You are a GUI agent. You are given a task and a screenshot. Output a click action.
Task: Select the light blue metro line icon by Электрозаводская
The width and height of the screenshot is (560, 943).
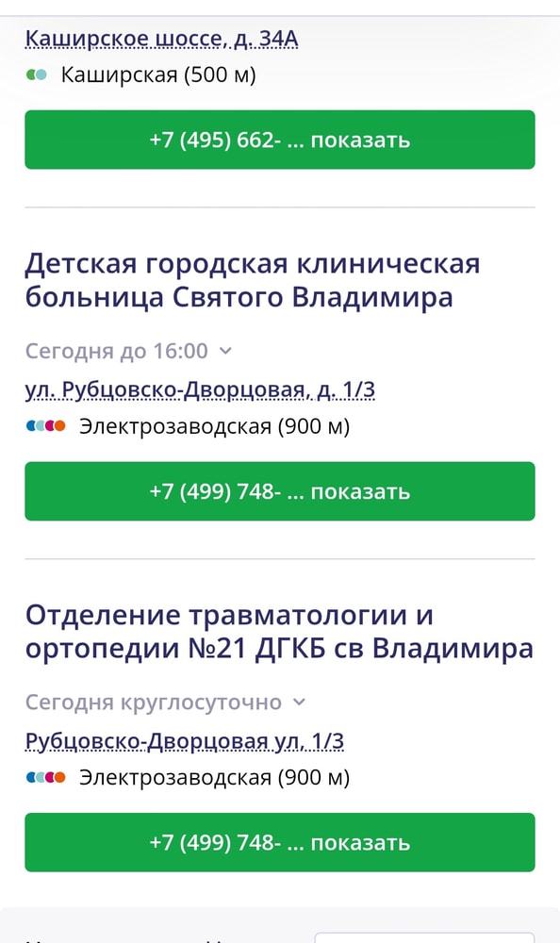click(41, 425)
